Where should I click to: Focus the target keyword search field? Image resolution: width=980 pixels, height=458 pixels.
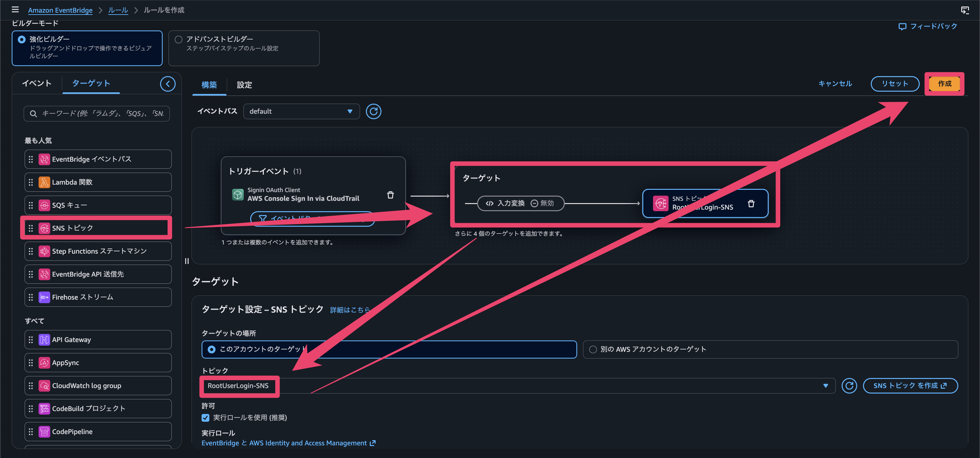click(97, 113)
